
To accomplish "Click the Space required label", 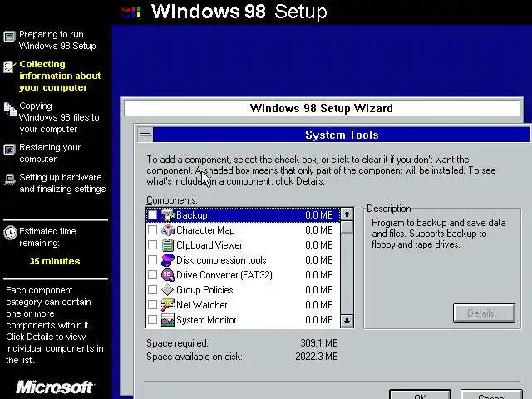I will (177, 343).
